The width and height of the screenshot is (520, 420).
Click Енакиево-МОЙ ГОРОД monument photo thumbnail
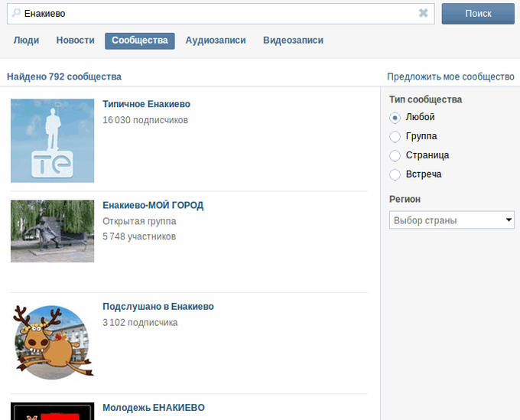point(53,231)
